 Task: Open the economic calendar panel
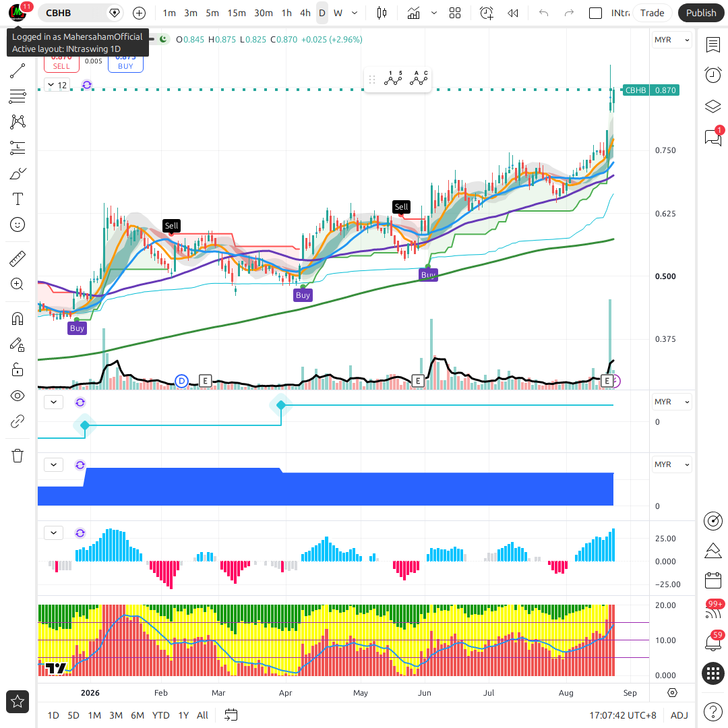[x=712, y=580]
